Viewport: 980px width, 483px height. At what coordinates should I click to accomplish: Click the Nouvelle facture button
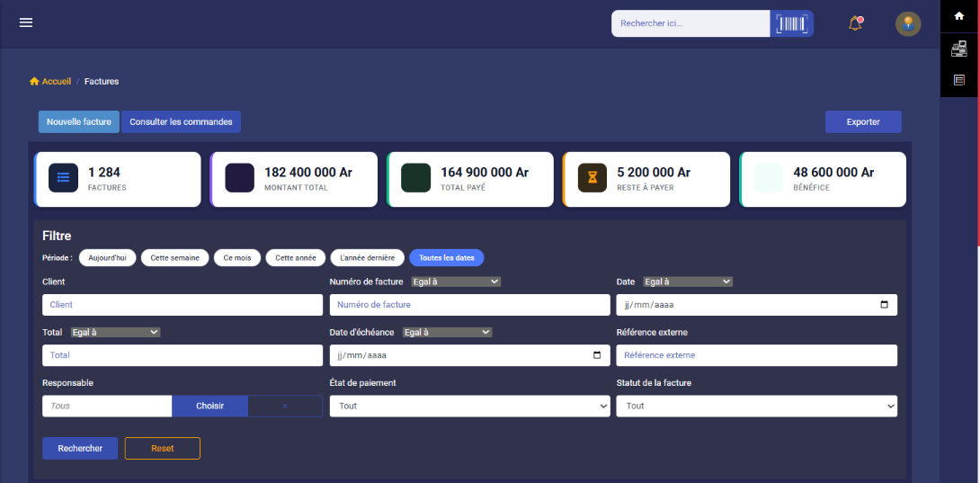(79, 122)
